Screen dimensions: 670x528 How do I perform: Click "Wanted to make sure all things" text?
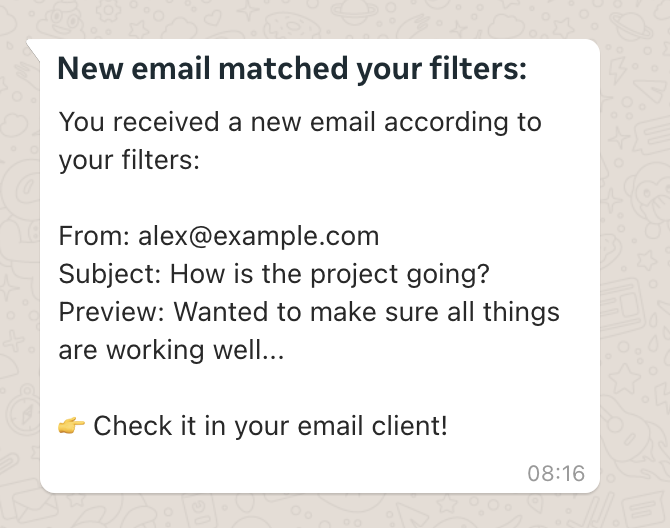[367, 312]
